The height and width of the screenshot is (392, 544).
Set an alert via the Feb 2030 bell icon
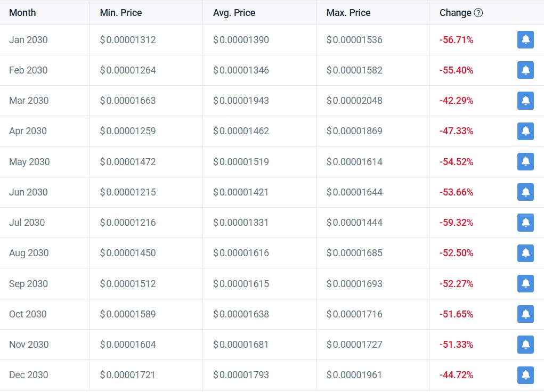525,70
